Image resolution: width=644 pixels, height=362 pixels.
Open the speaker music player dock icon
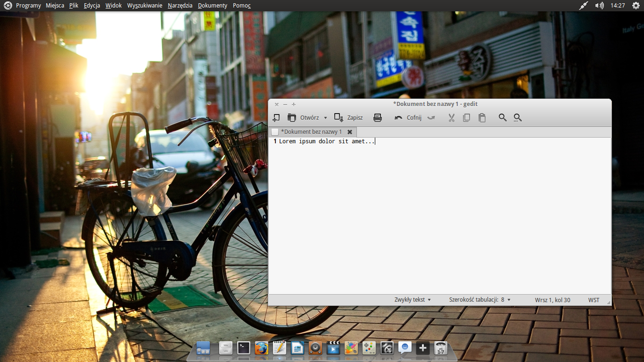(315, 348)
